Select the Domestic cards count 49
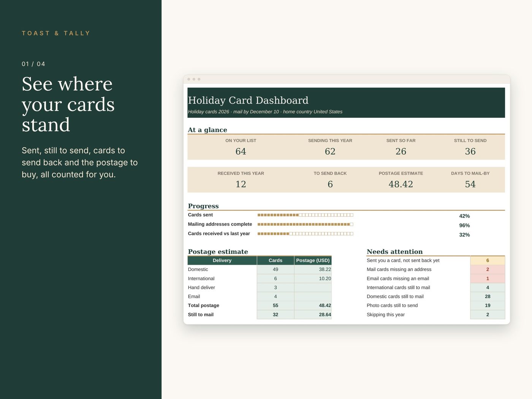532x399 pixels. point(275,269)
